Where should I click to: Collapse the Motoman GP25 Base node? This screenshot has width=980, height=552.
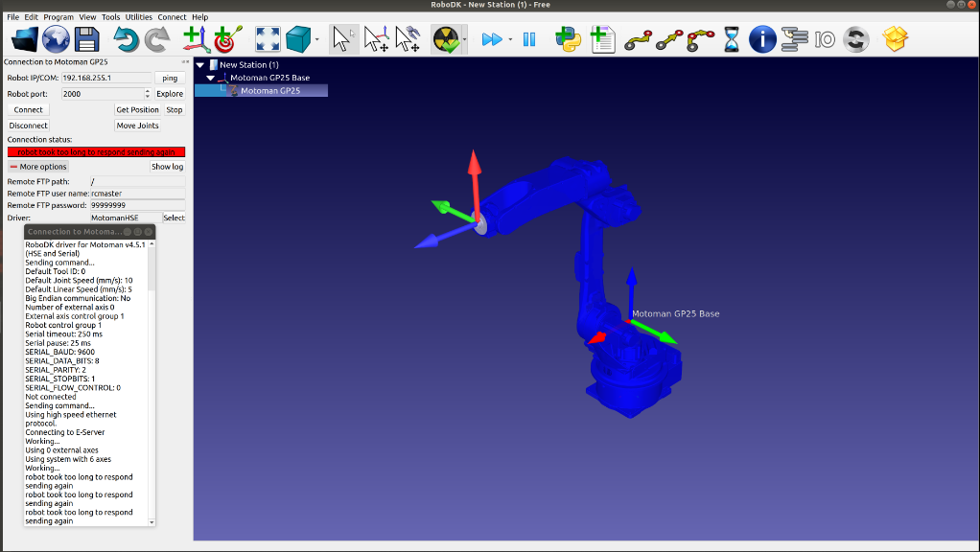(211, 78)
